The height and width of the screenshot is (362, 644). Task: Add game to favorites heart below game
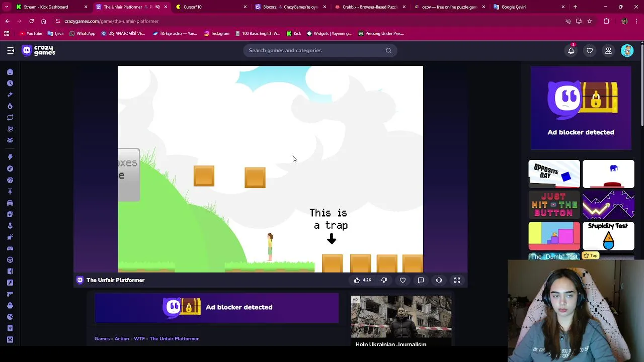[403, 280]
